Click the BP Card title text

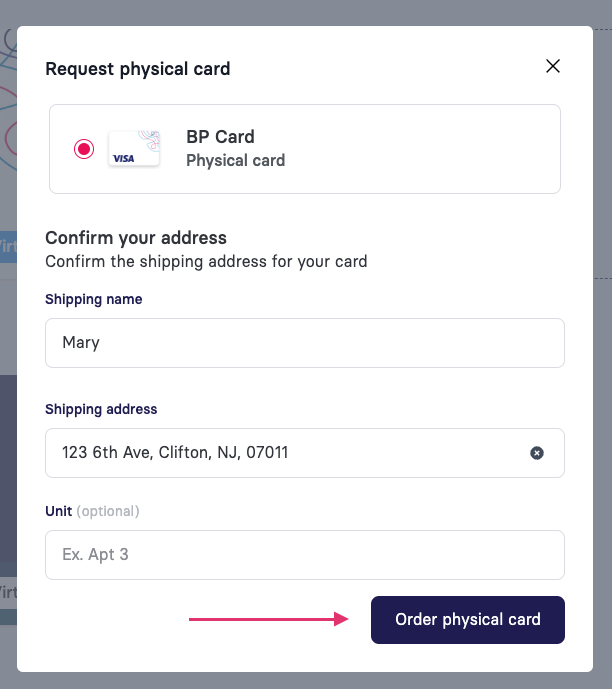click(220, 137)
